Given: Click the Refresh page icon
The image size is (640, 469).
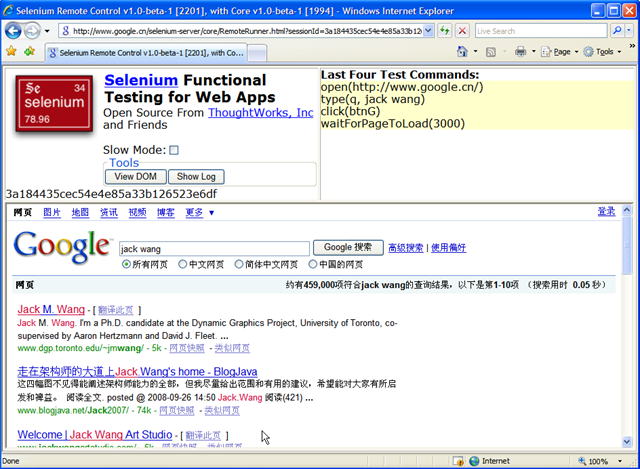Looking at the screenshot, I should coord(444,31).
